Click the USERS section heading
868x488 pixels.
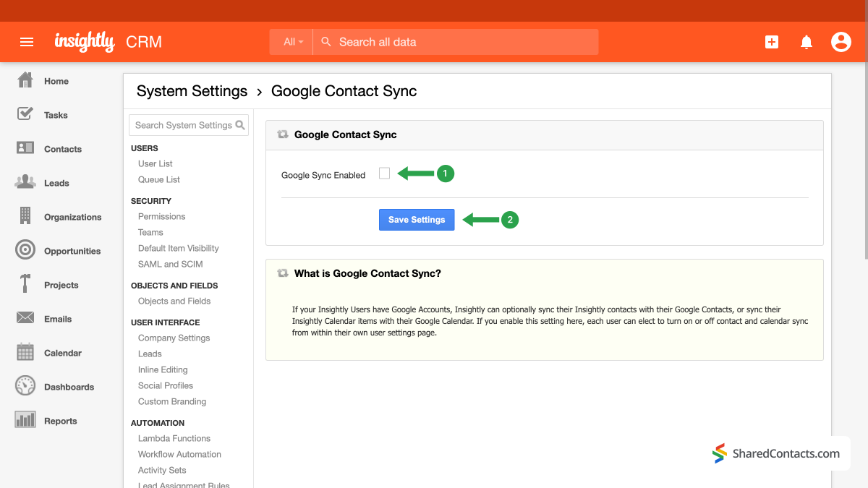point(145,148)
